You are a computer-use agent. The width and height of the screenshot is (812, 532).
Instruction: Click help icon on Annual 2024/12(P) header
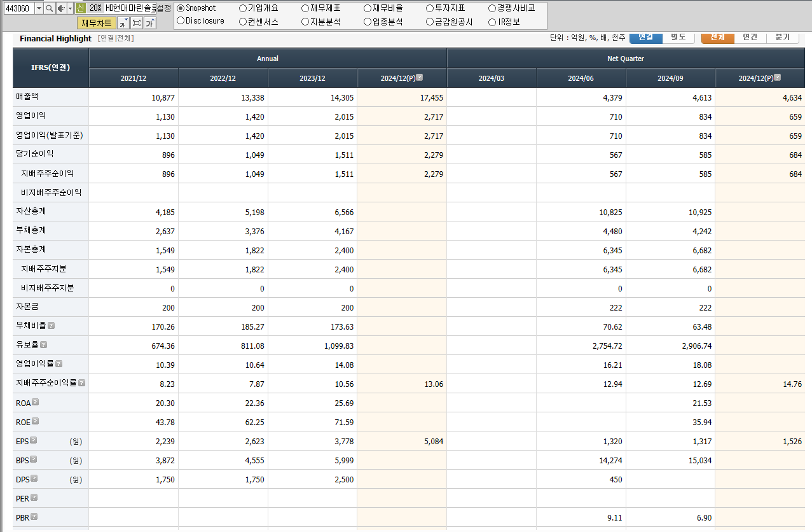(x=420, y=78)
